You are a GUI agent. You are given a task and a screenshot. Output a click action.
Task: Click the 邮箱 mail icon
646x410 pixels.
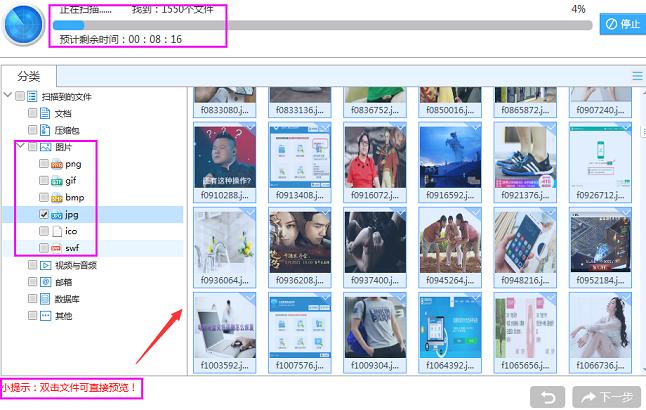45,282
